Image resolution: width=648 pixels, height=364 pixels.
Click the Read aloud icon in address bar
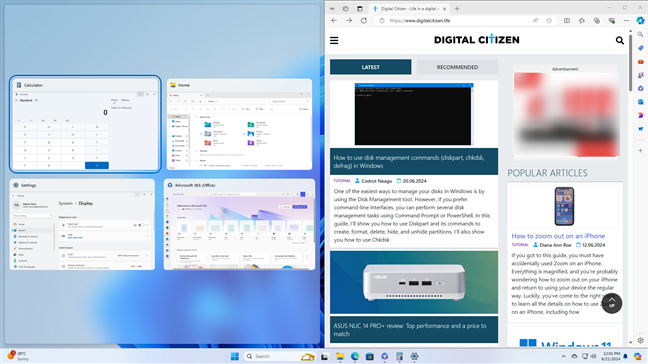coord(535,21)
